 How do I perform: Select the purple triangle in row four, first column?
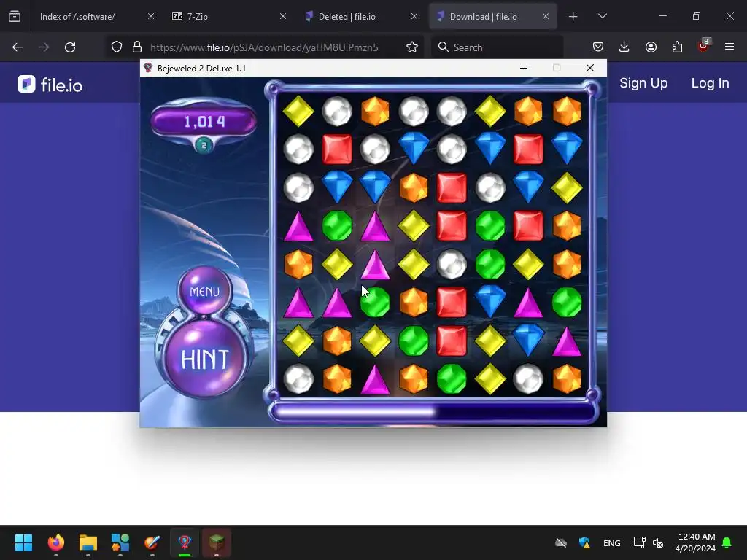[298, 226]
